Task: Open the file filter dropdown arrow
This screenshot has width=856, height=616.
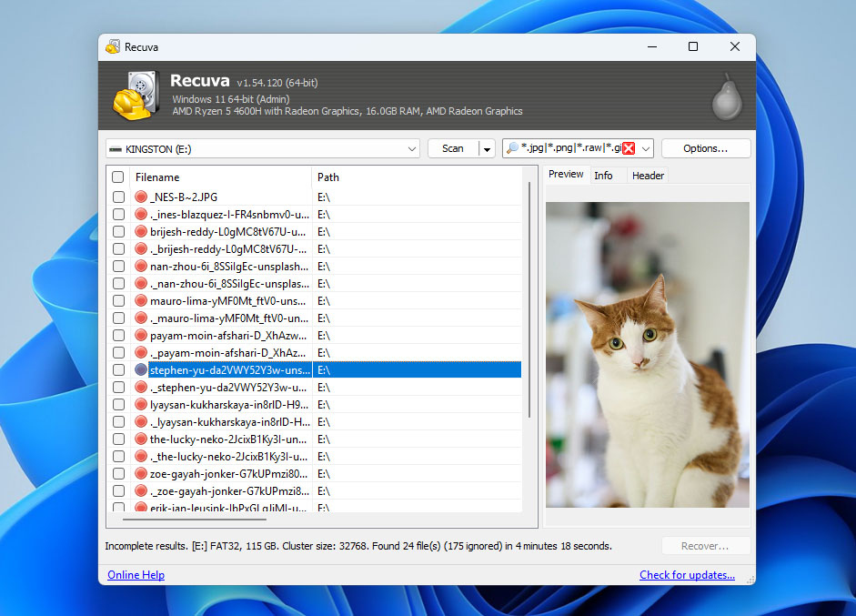Action: tap(646, 148)
